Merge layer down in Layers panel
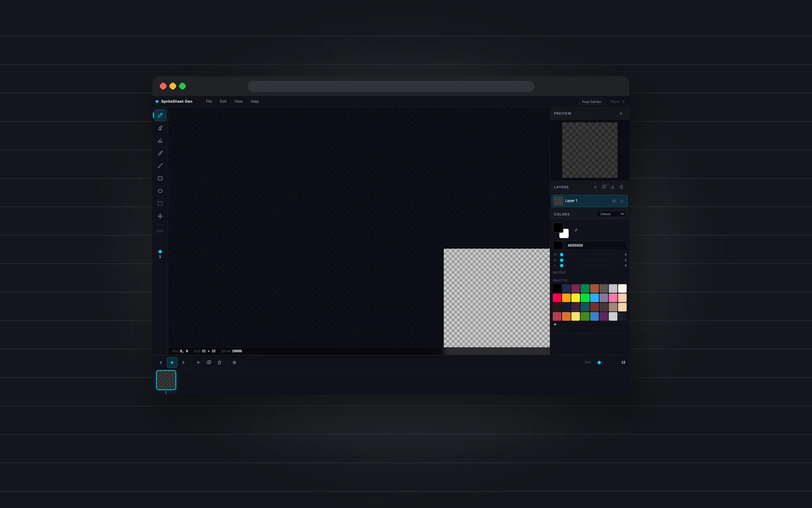The height and width of the screenshot is (508, 812). click(x=613, y=187)
